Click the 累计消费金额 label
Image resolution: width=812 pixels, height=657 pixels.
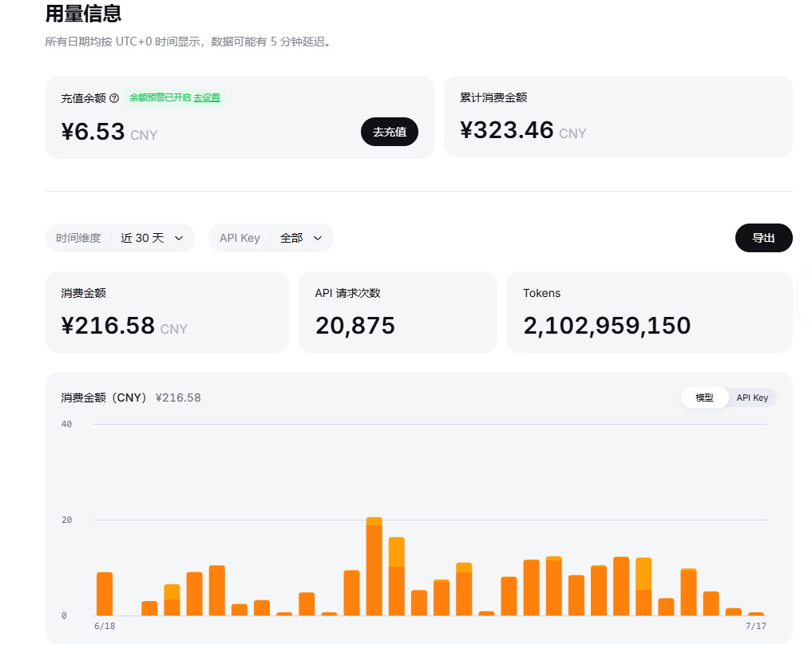tap(493, 97)
